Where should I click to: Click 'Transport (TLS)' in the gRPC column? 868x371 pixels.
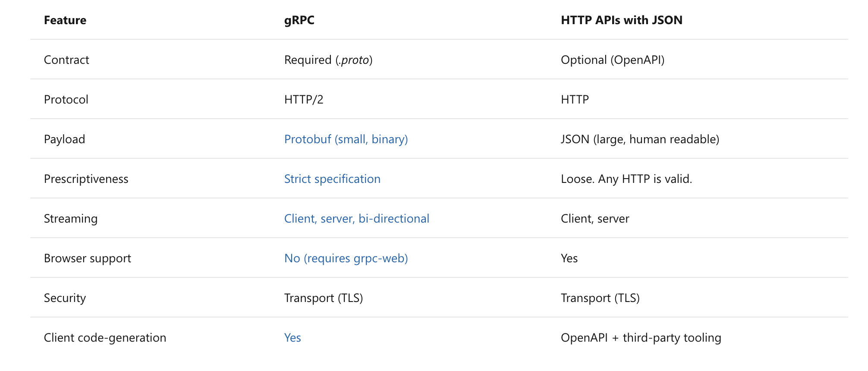[324, 298]
